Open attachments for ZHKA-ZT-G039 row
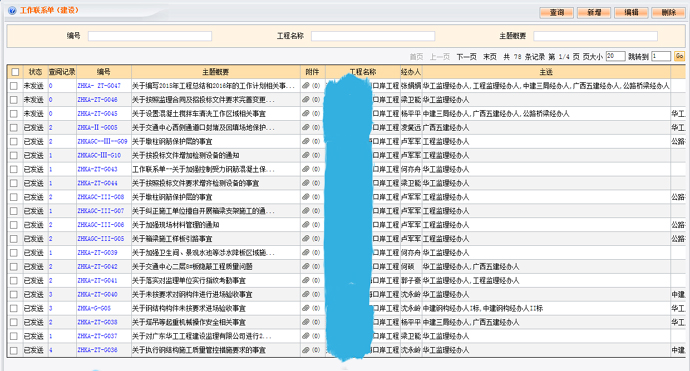 click(306, 253)
